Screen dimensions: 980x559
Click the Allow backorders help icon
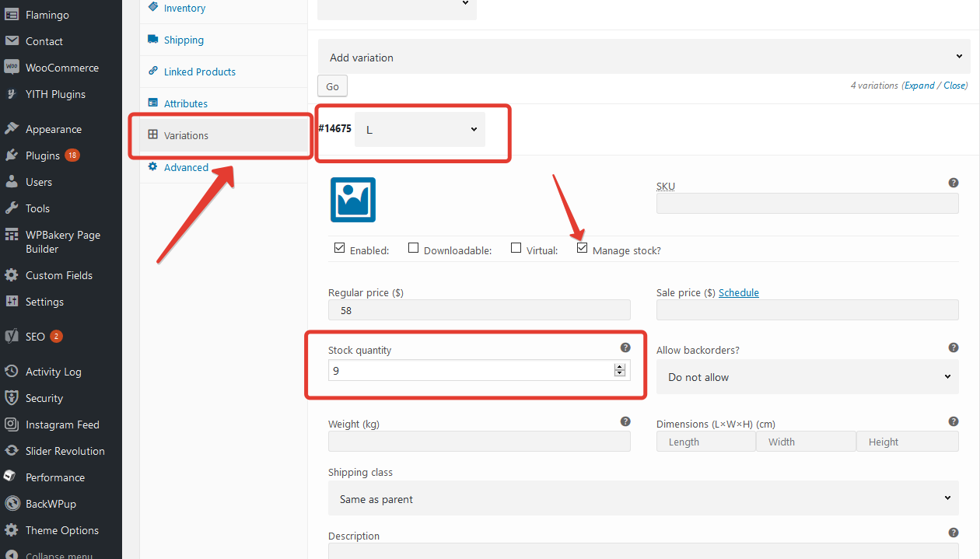[x=953, y=348]
